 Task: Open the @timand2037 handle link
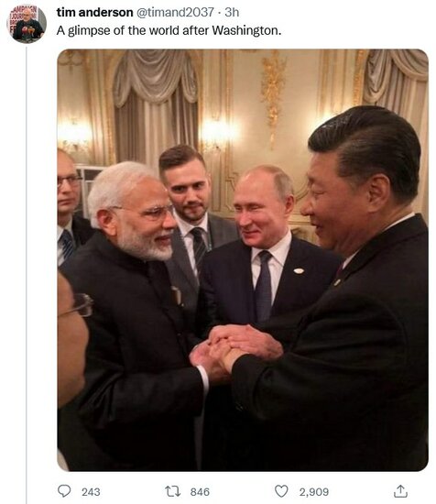pyautogui.click(x=175, y=12)
